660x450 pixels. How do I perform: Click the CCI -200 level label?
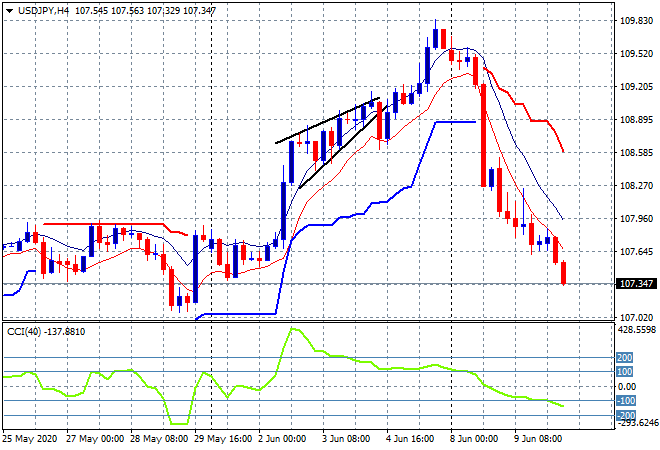pyautogui.click(x=626, y=415)
